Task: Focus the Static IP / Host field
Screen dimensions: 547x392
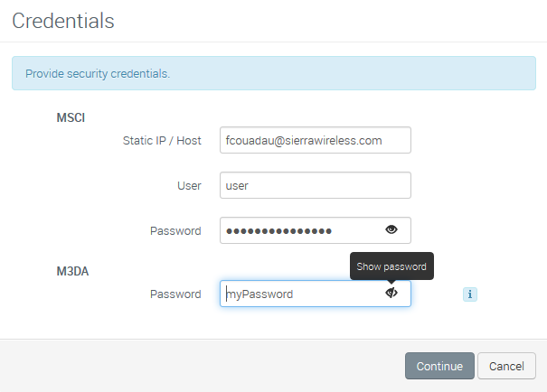Action: [x=315, y=140]
